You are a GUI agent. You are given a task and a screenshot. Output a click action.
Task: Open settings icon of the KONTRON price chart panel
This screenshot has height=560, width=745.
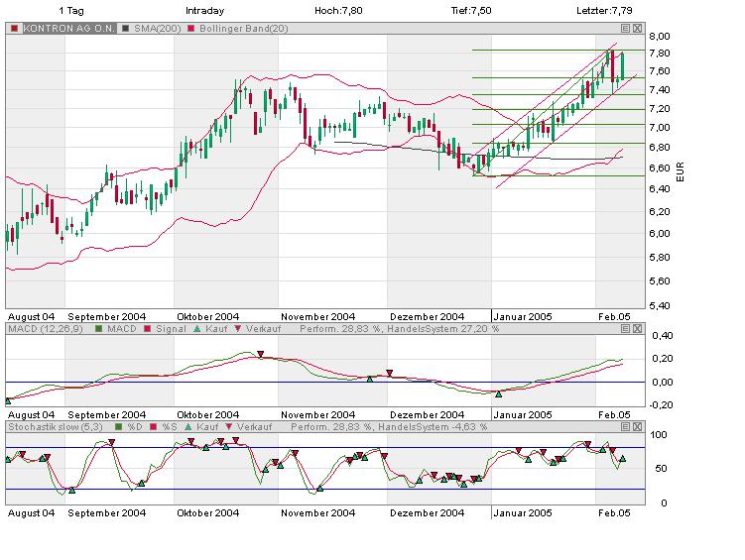tap(626, 28)
